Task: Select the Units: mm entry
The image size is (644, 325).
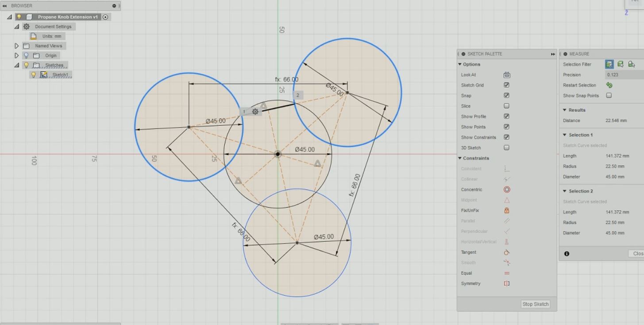Action: [x=52, y=36]
